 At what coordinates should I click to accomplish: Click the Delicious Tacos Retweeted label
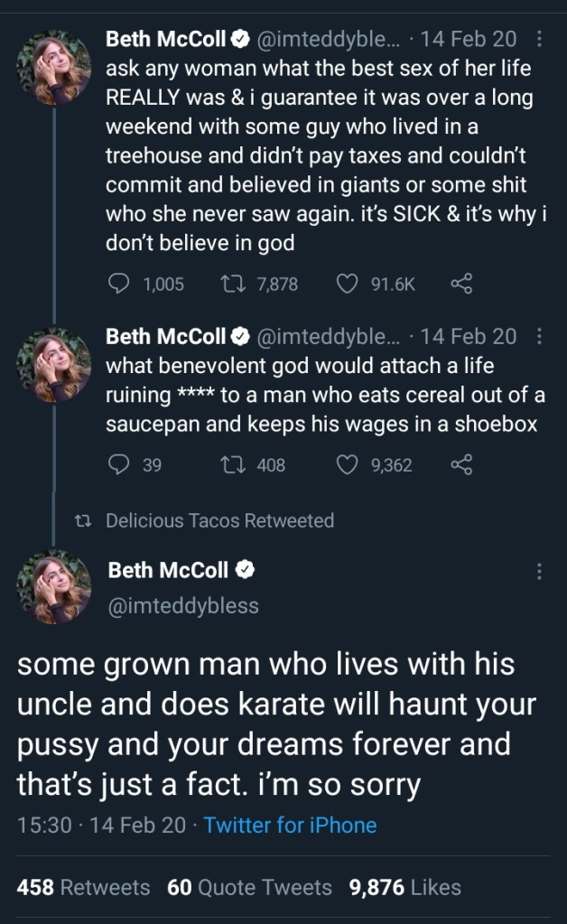(219, 520)
